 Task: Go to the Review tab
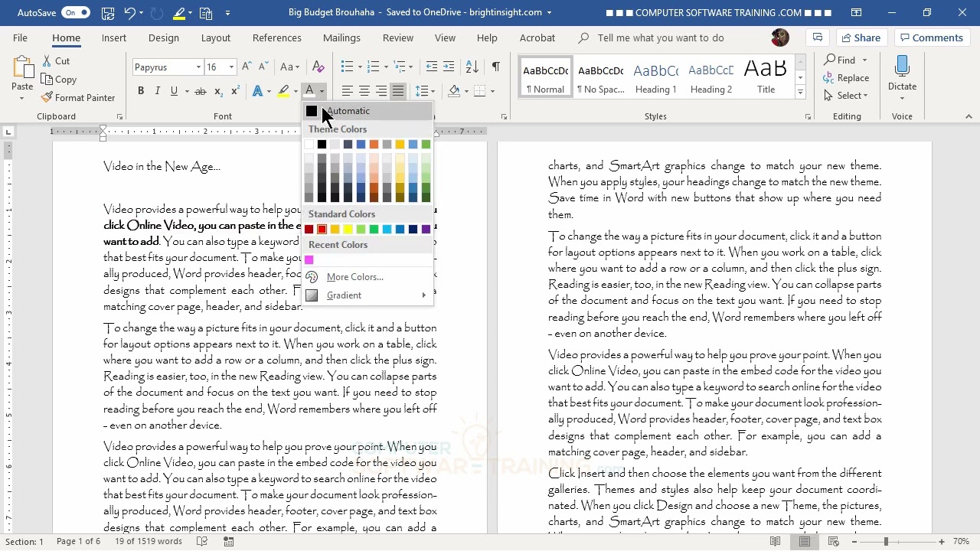[398, 38]
